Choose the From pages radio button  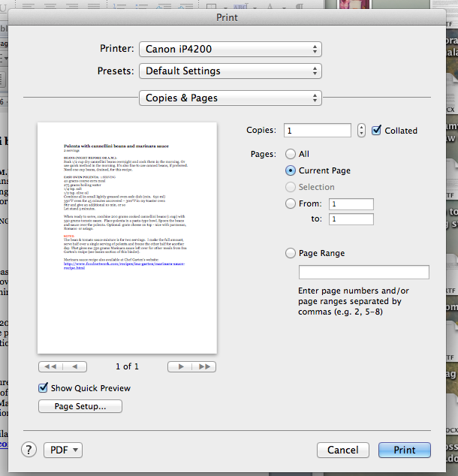coord(291,204)
